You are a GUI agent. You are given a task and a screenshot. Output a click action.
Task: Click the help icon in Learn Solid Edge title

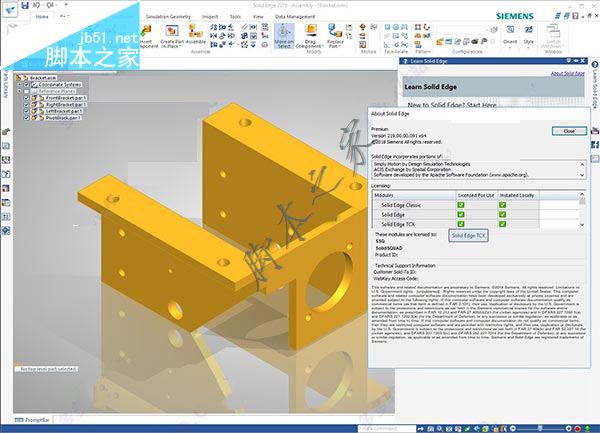coord(405,61)
